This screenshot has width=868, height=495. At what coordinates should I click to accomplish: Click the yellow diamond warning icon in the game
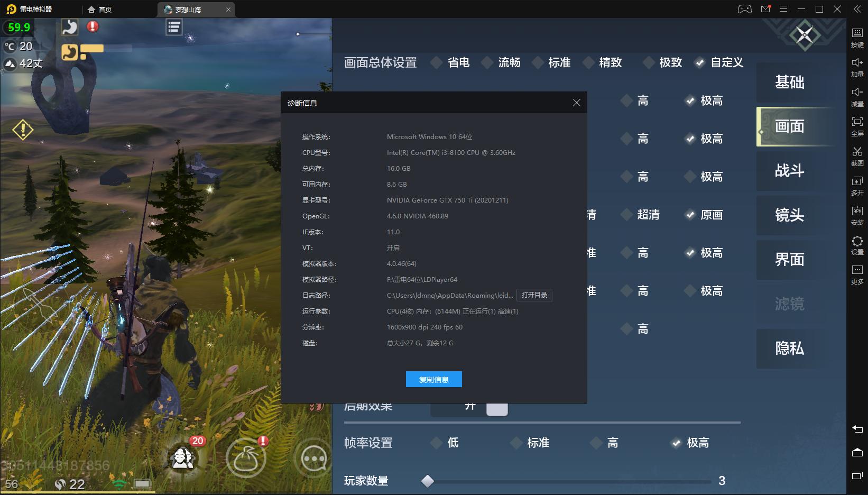coord(23,129)
